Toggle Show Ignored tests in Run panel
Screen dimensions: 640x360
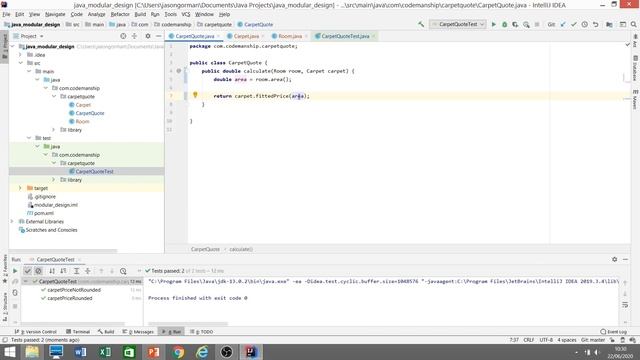[x=38, y=271]
